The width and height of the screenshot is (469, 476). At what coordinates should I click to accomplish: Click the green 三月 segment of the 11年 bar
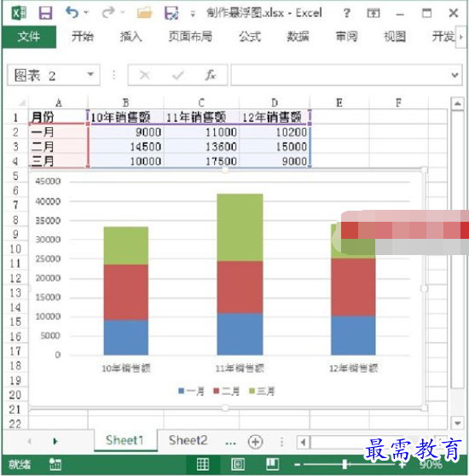[240, 228]
